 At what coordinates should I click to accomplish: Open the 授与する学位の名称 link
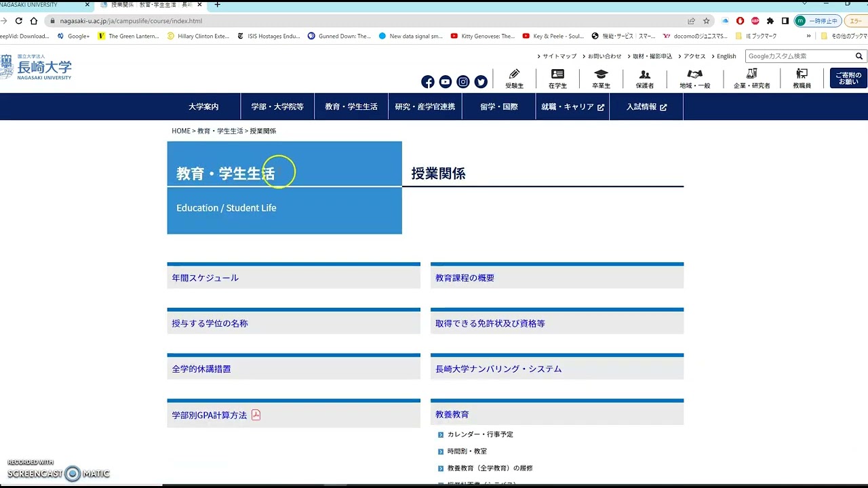click(210, 323)
